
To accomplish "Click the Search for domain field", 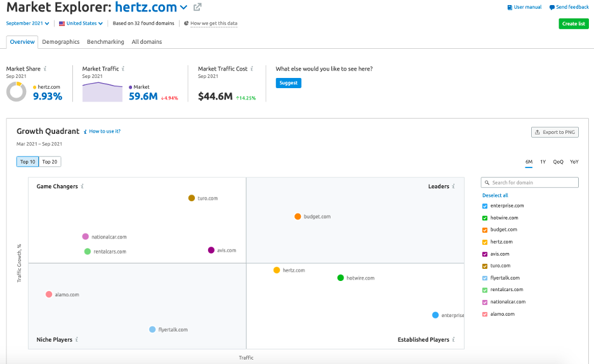I will 530,183.
